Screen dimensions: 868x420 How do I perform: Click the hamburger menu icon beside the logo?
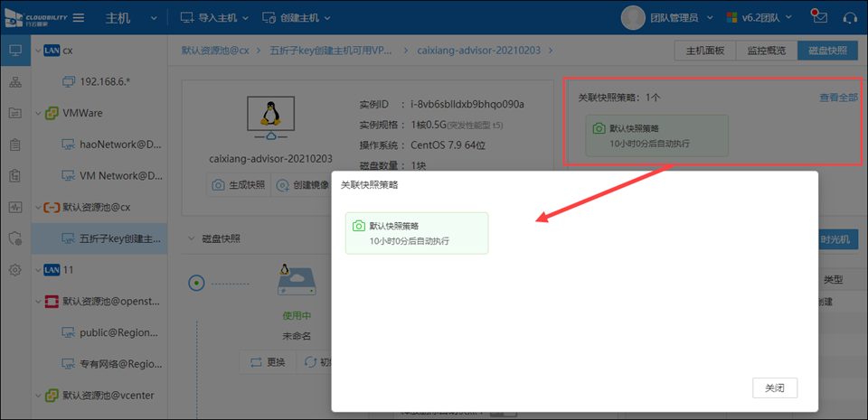pos(79,18)
